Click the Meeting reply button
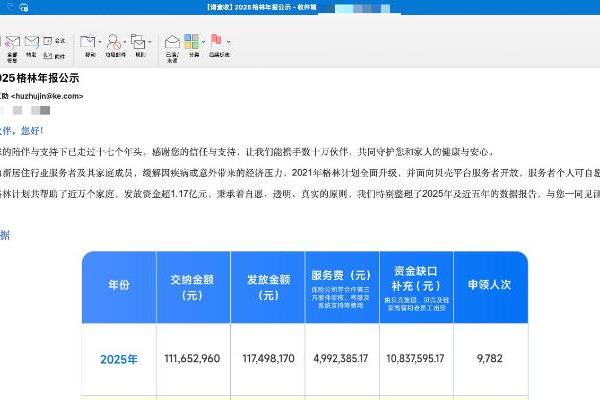This screenshot has width=600, height=400. pos(54,41)
